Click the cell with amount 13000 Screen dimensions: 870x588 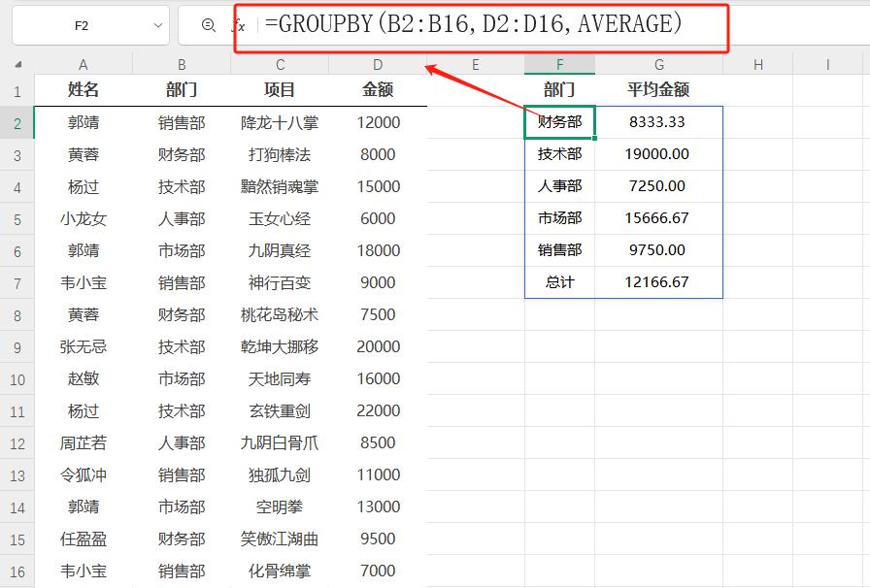[x=378, y=507]
